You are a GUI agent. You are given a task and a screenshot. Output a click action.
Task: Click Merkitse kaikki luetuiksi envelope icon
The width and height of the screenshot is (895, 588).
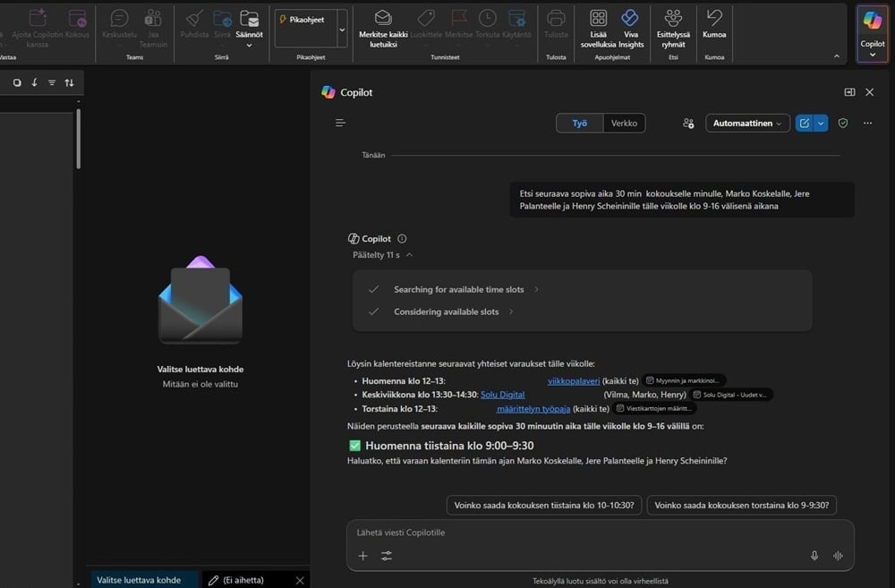(383, 18)
